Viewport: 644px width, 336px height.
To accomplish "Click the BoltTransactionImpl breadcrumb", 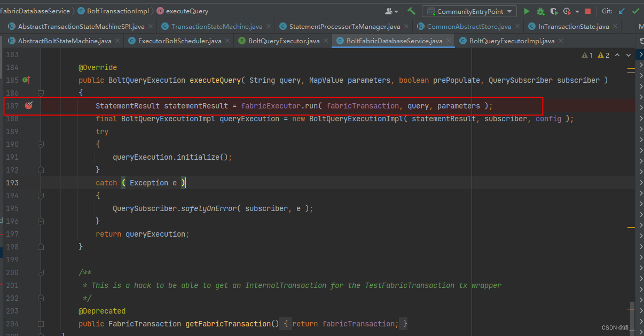I will click(113, 11).
